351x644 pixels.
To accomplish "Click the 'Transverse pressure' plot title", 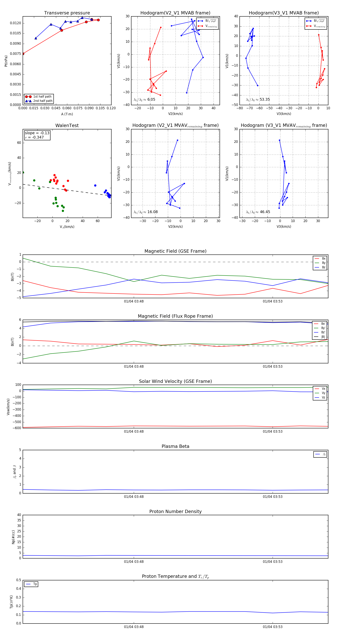I will pyautogui.click(x=67, y=13).
